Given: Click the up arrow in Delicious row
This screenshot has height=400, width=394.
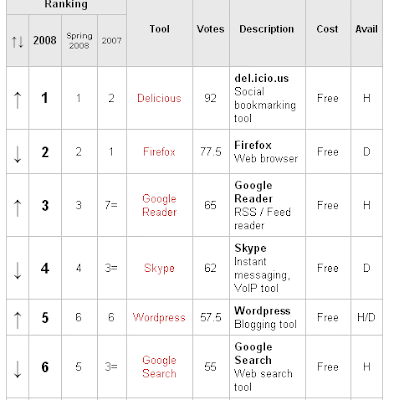Looking at the screenshot, I should 17,100.
